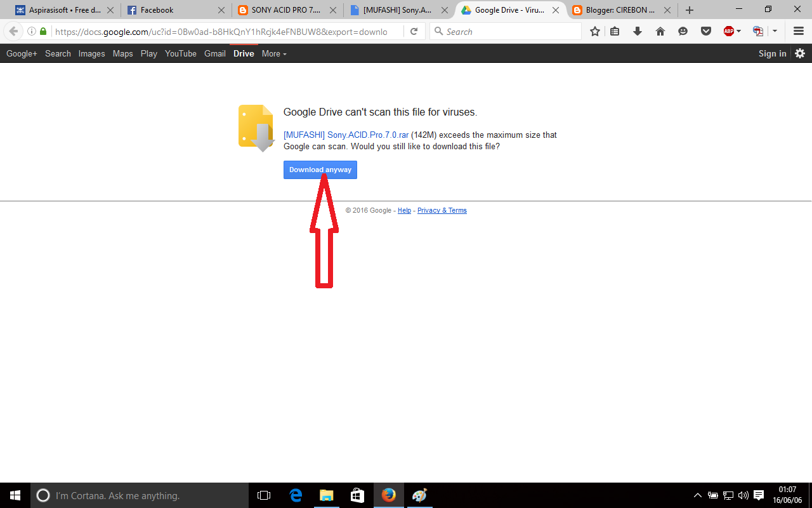The height and width of the screenshot is (508, 812).
Task: Click Firefox icon on taskbar
Action: pos(388,495)
